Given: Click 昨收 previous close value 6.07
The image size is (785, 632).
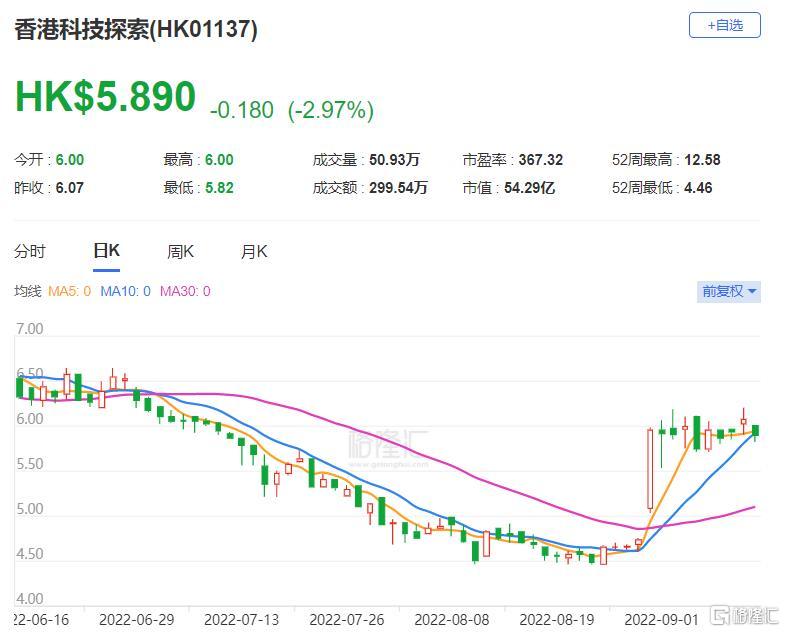Looking at the screenshot, I should [70, 188].
